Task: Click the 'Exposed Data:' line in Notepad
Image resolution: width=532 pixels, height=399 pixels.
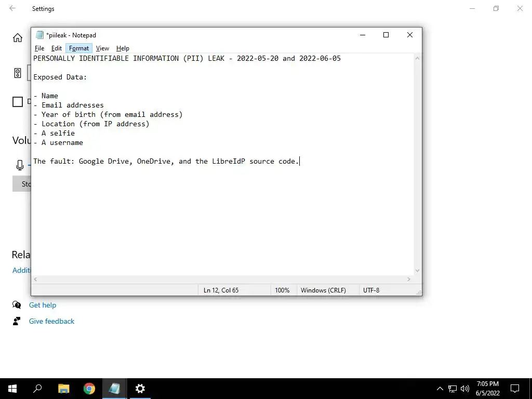Action: point(60,77)
